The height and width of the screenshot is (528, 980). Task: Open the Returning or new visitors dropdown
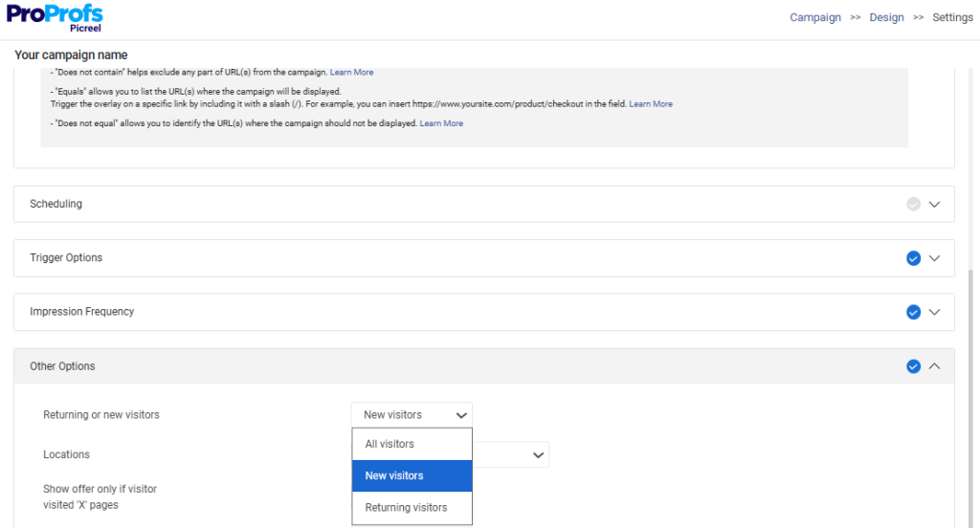[x=412, y=415]
